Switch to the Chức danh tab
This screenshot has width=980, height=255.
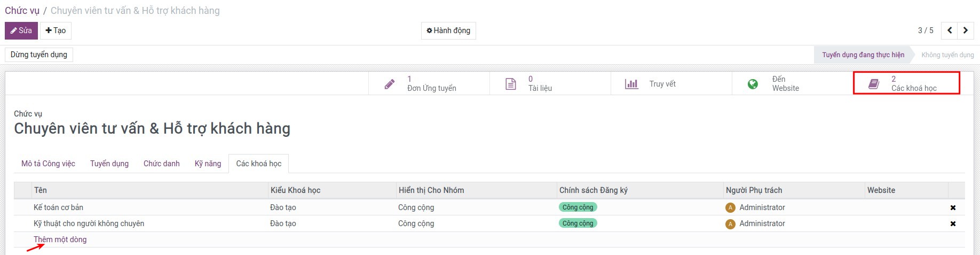[161, 164]
